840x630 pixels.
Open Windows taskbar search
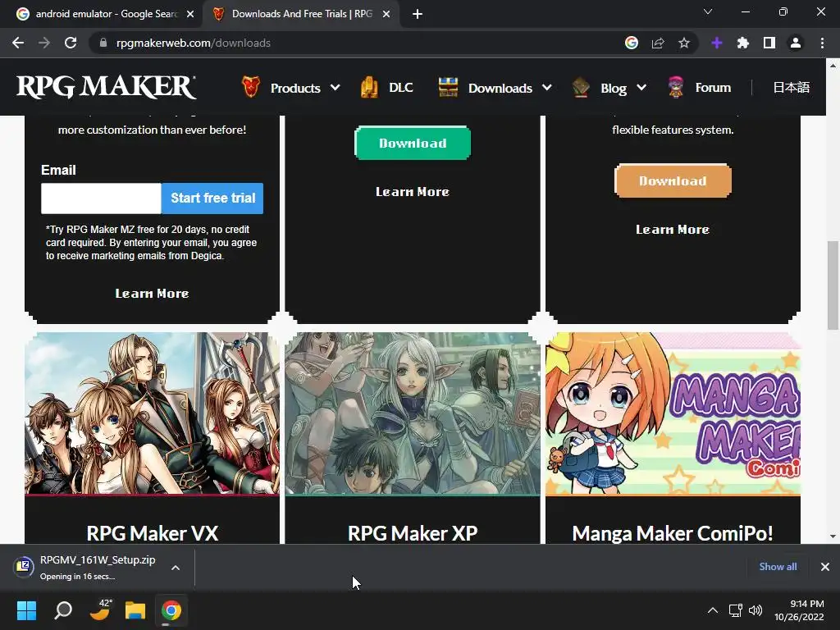click(63, 610)
